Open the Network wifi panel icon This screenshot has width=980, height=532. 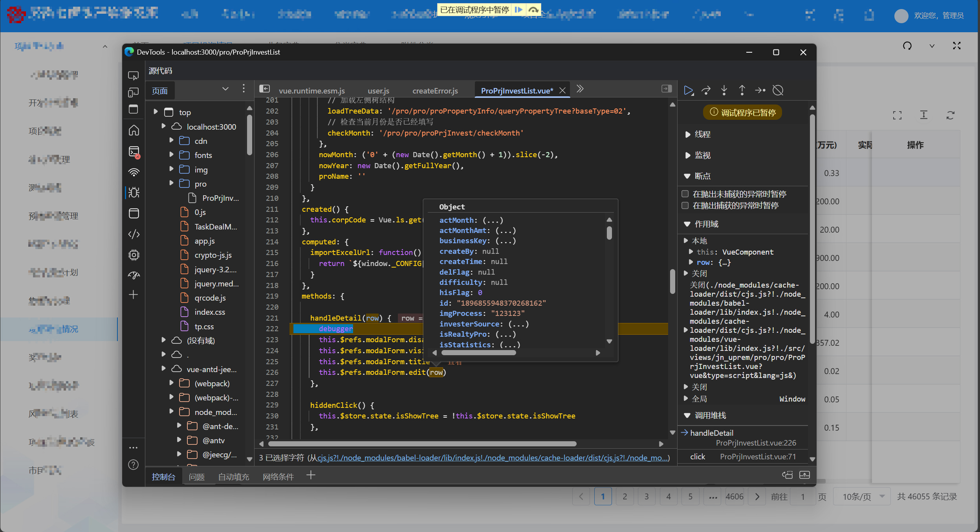pos(134,172)
